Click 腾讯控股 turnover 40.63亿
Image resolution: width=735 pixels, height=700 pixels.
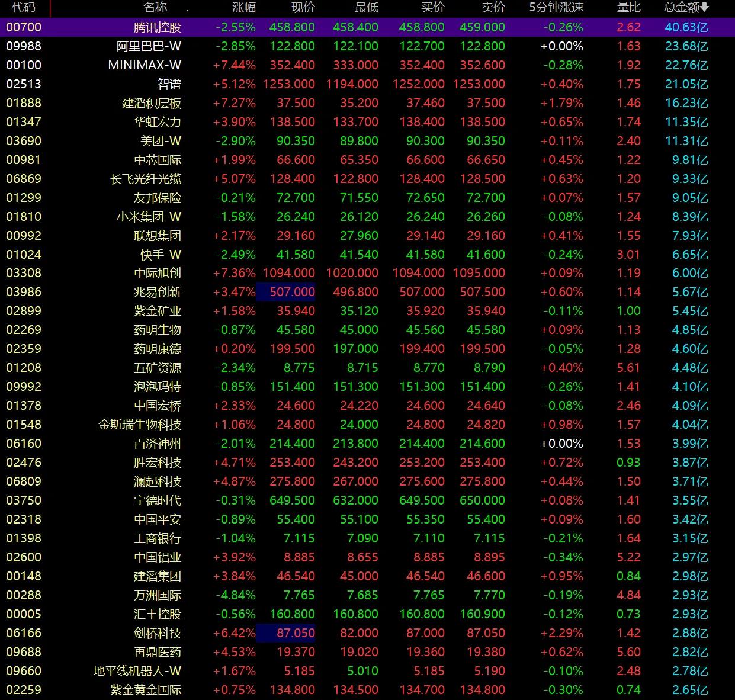click(x=686, y=27)
